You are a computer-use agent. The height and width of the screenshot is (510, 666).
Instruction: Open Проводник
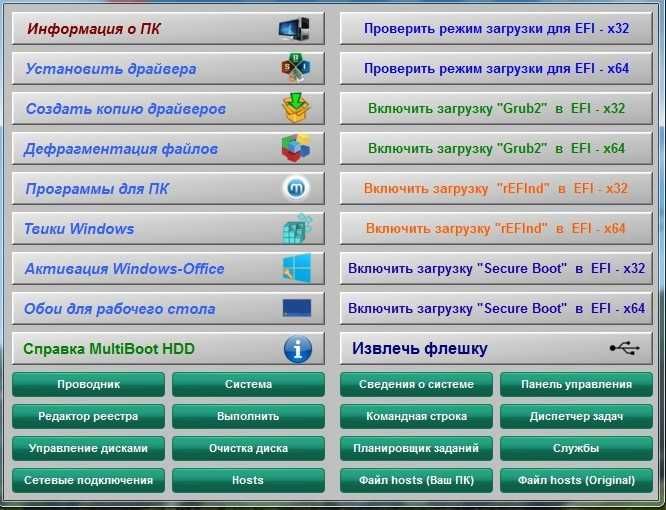point(88,384)
